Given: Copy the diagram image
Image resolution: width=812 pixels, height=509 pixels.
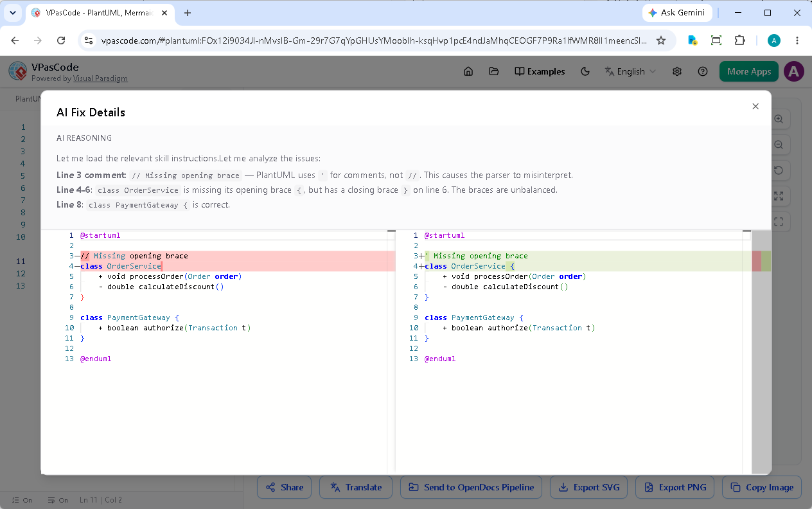Looking at the screenshot, I should tap(762, 487).
